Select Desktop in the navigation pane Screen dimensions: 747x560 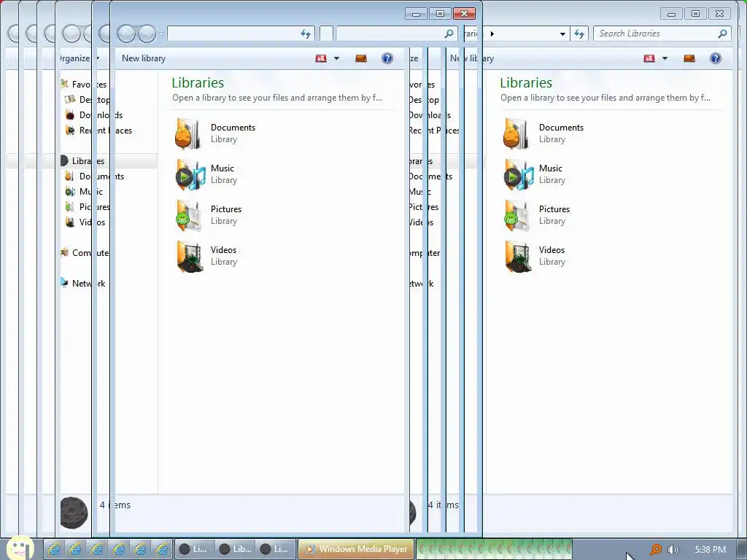coord(88,99)
